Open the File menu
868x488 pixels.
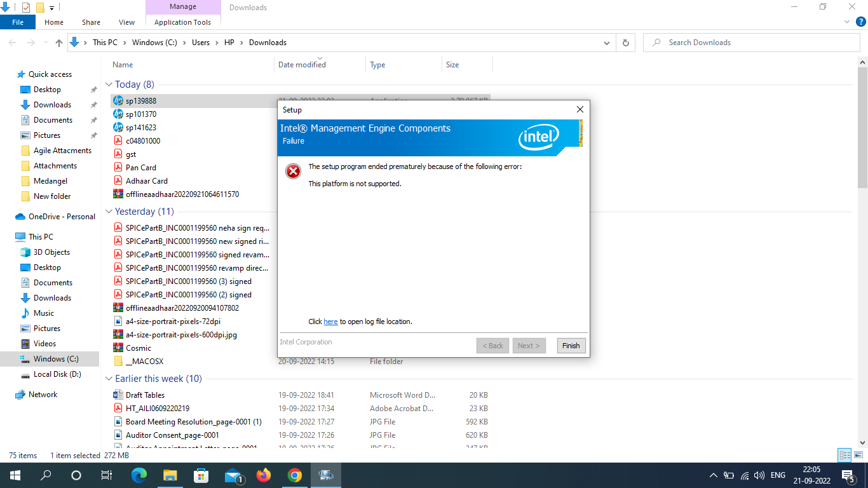18,21
